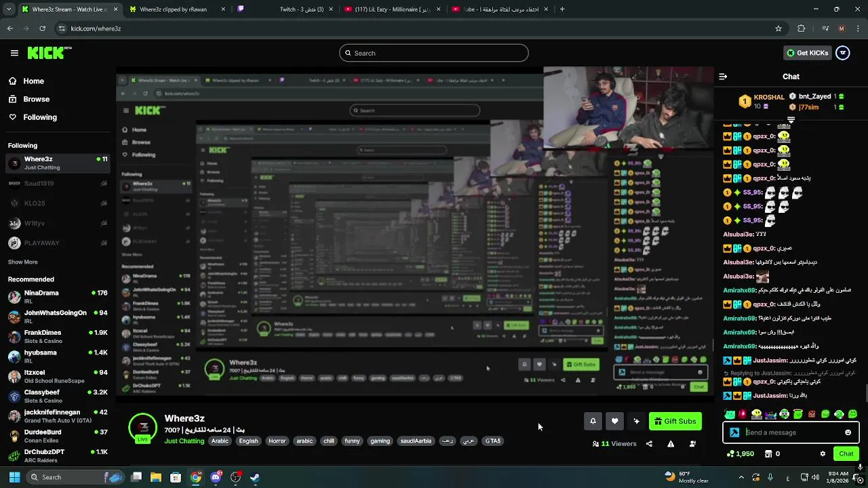Select the Home sidebar item
This screenshot has height=488, width=868.
[x=56, y=81]
